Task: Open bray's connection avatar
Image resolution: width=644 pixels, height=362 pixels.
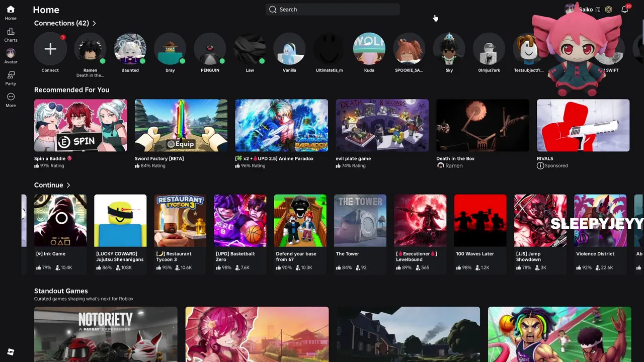Action: (x=170, y=49)
